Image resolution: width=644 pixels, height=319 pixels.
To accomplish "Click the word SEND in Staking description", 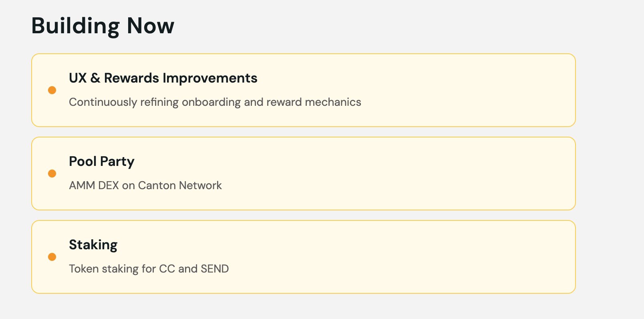I will point(215,269).
